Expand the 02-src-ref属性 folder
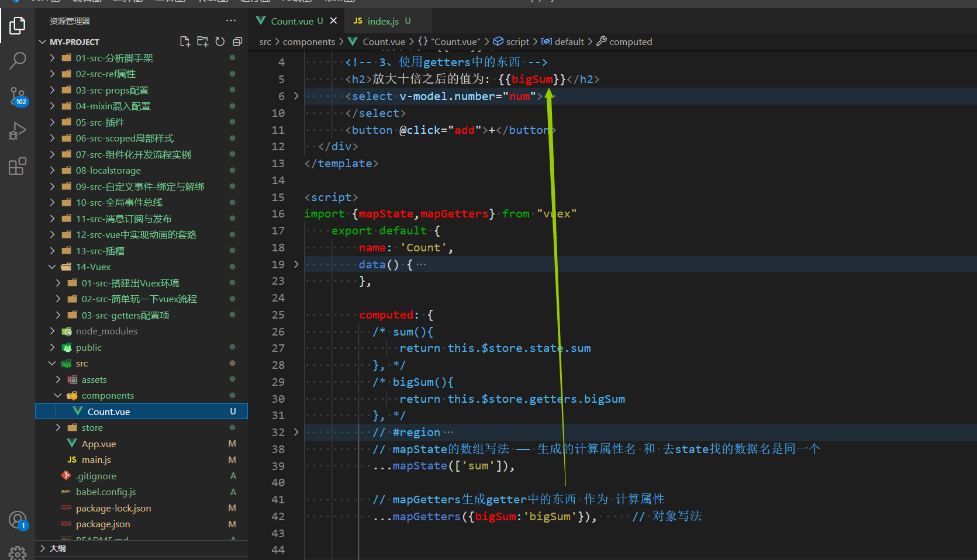 tap(141, 74)
